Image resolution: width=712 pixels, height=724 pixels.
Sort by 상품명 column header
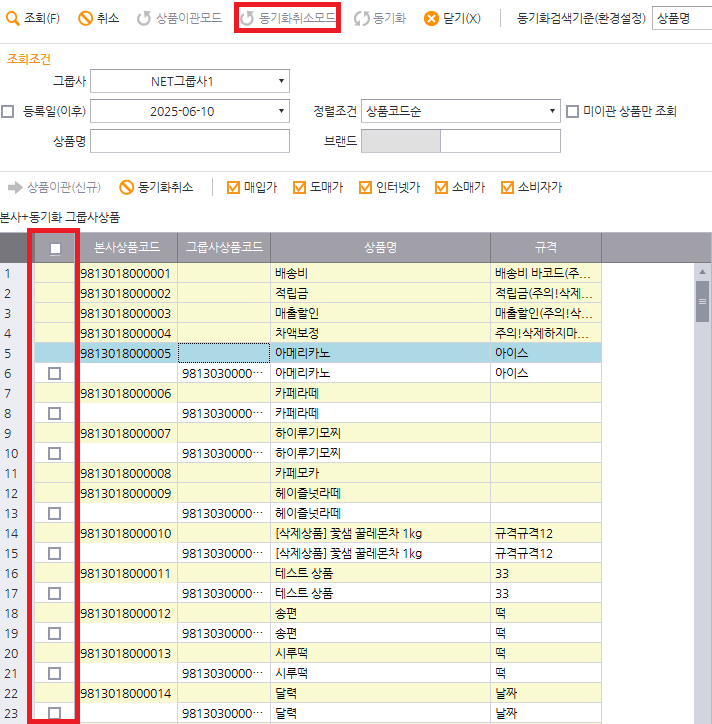pyautogui.click(x=380, y=246)
